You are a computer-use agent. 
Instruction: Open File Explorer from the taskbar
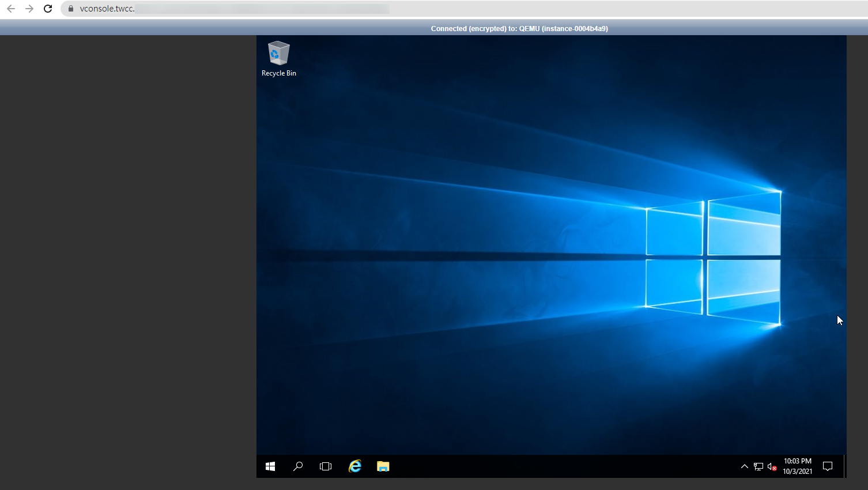[x=383, y=466]
